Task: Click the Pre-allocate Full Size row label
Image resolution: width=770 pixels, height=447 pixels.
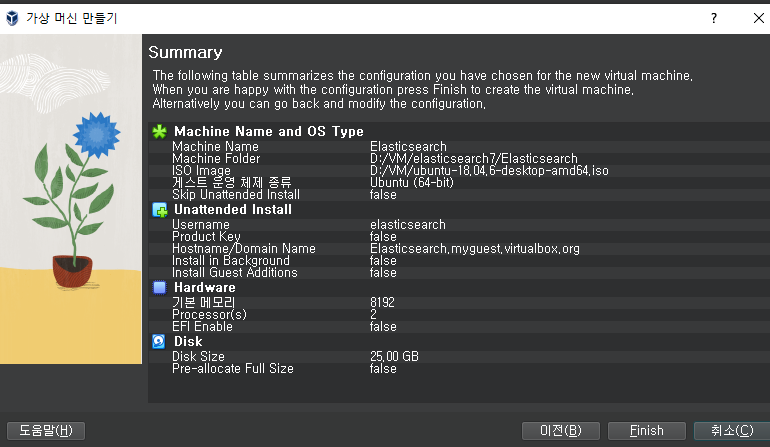Action: click(233, 368)
